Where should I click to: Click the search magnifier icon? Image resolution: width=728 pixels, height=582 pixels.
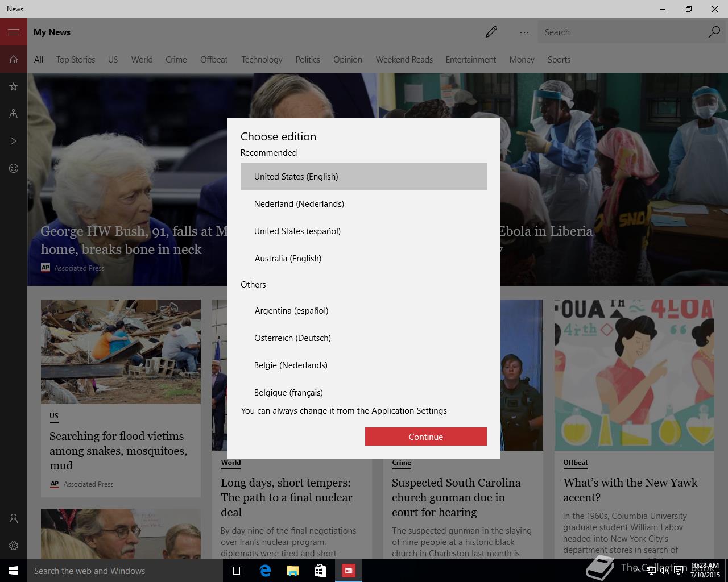(x=714, y=32)
